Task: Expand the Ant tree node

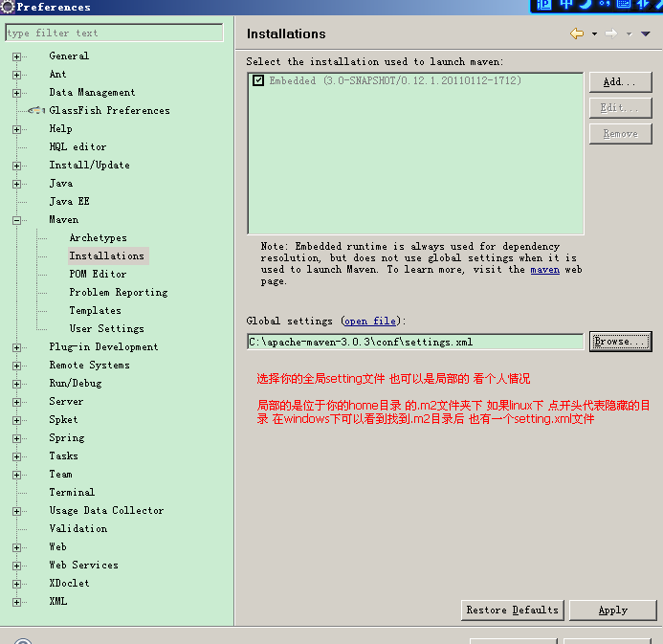Action: coord(16,75)
